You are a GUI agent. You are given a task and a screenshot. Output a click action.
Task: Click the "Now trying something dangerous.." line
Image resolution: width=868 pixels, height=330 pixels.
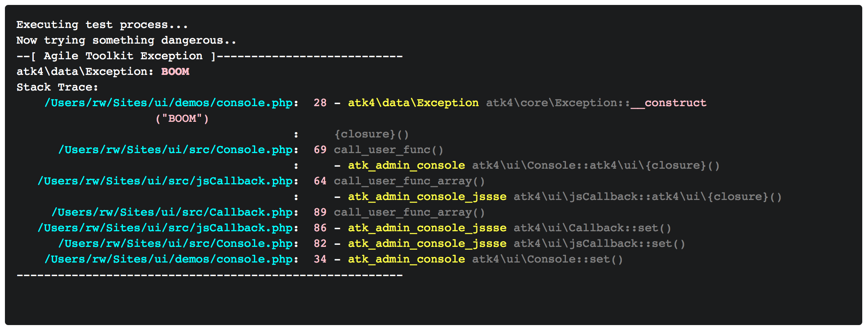coord(126,40)
